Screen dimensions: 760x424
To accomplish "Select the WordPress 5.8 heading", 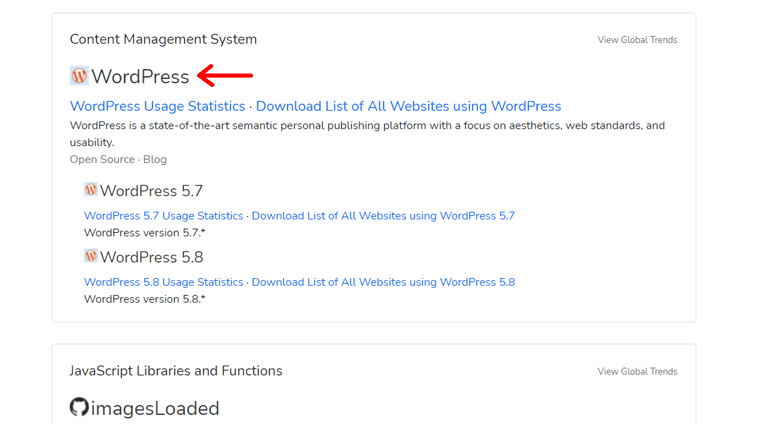I will 151,258.
